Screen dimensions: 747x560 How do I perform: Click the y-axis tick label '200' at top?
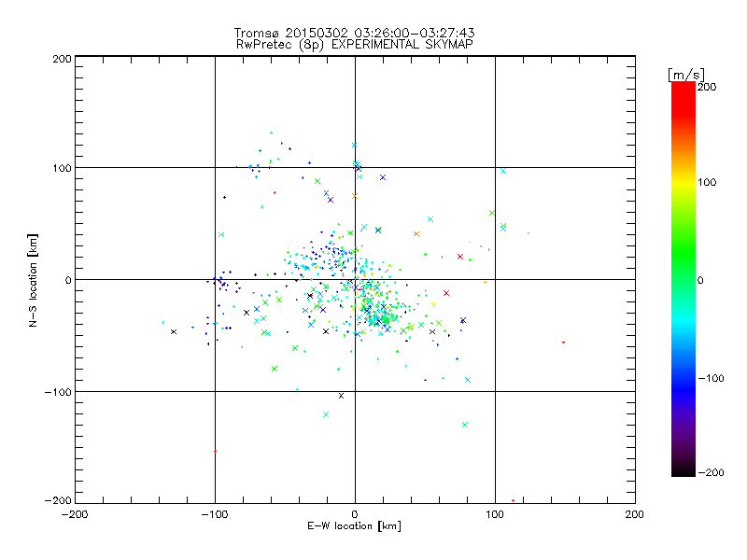tap(63, 59)
